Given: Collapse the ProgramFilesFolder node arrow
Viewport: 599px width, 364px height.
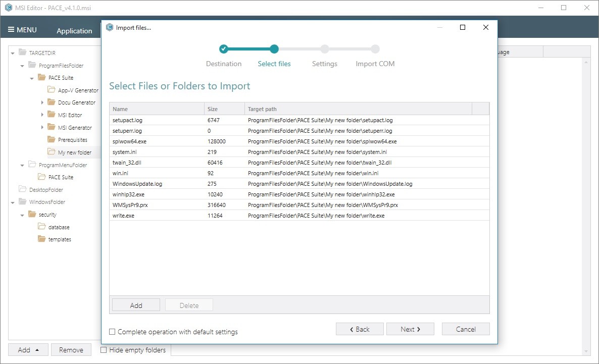Looking at the screenshot, I should click(22, 66).
